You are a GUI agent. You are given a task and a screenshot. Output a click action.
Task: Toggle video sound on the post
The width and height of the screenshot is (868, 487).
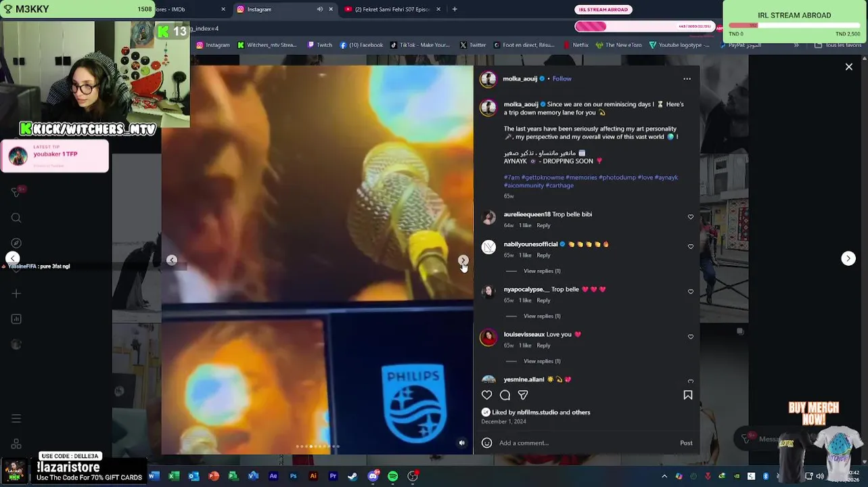[x=462, y=443]
